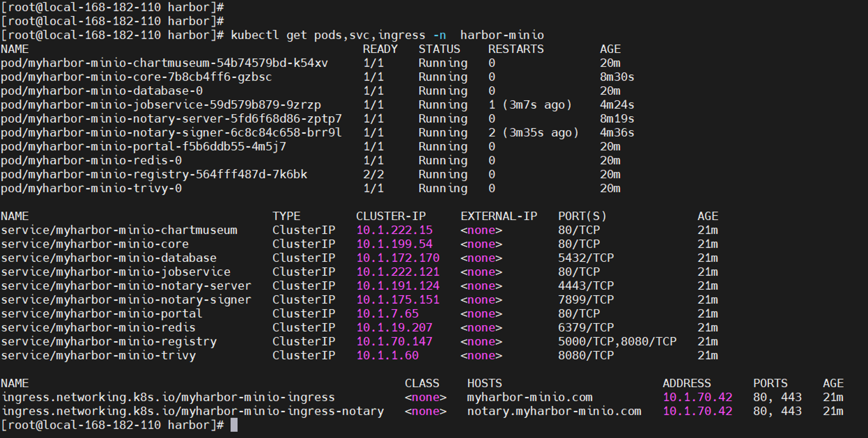Click service/myharbor-minio-redis name

click(98, 327)
